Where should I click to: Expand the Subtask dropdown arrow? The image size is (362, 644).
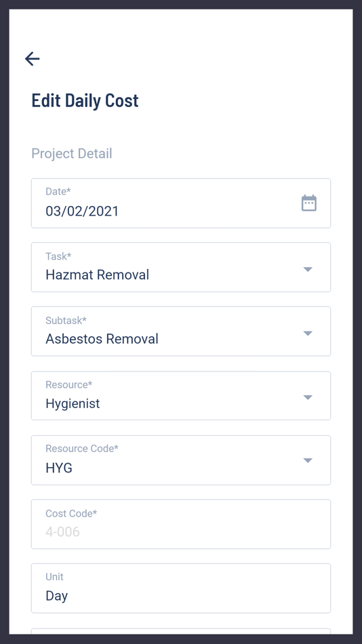(308, 333)
